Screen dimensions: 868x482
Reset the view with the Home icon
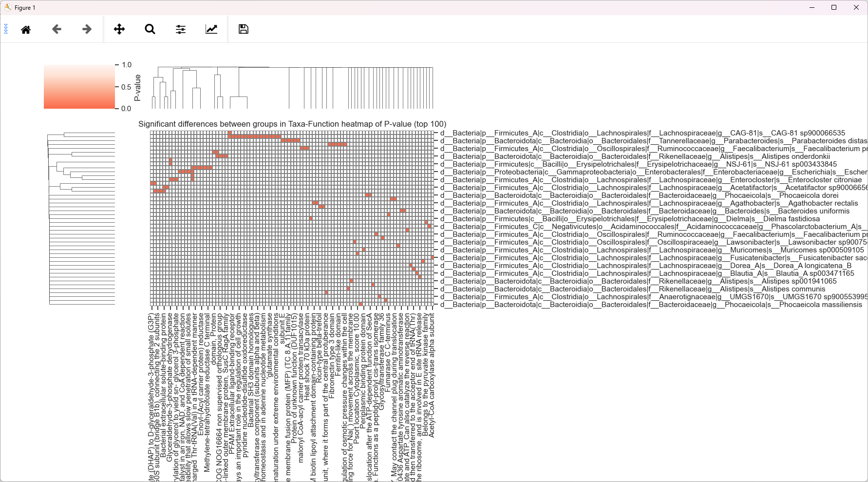26,29
